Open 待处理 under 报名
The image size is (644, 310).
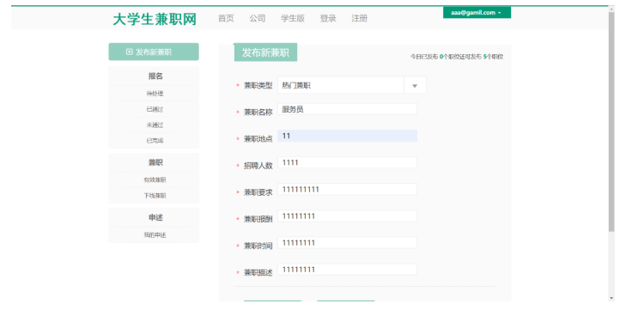coord(155,94)
